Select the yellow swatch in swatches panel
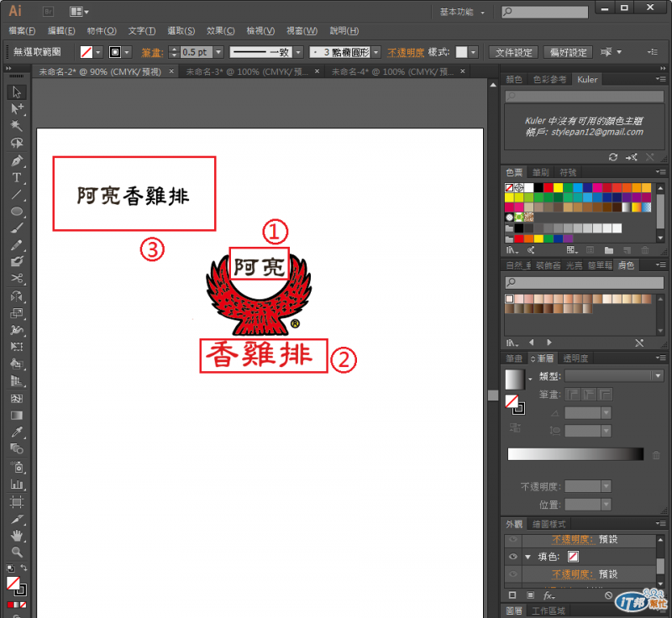 click(x=558, y=187)
